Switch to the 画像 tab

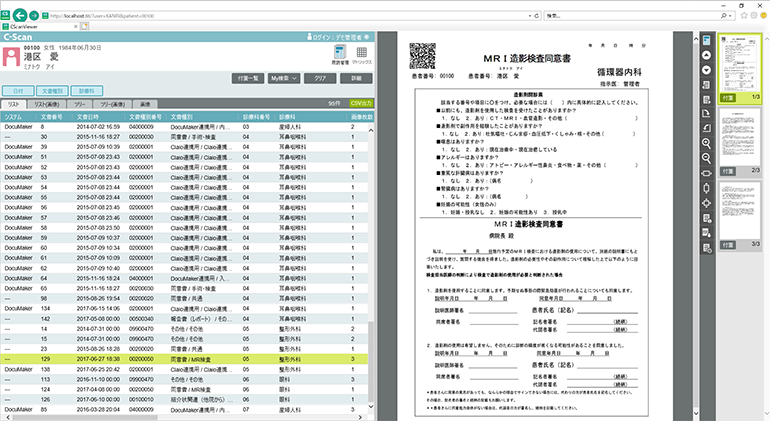click(145, 104)
